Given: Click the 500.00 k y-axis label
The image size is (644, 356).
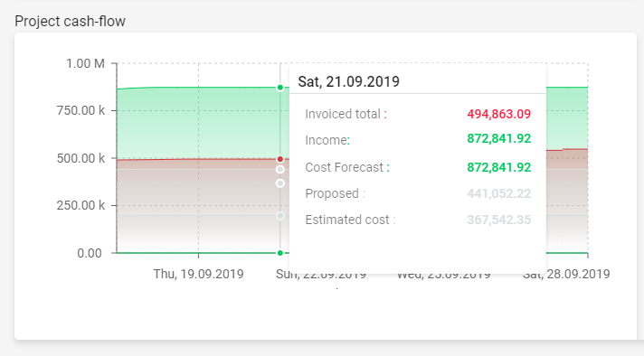Looking at the screenshot, I should pyautogui.click(x=80, y=158).
